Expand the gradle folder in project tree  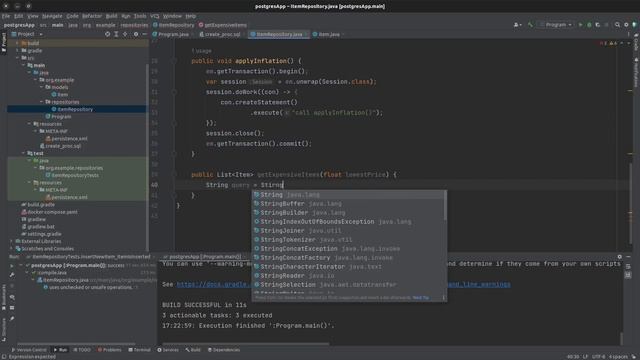18,51
